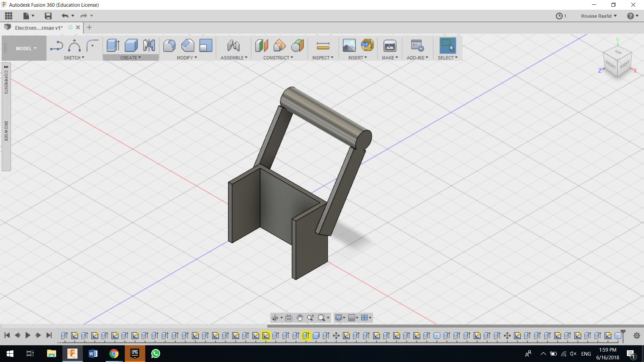Viewport: 644px width, 362px height.
Task: Click the Insert McMaster-Carr component icon
Action: pos(367,46)
